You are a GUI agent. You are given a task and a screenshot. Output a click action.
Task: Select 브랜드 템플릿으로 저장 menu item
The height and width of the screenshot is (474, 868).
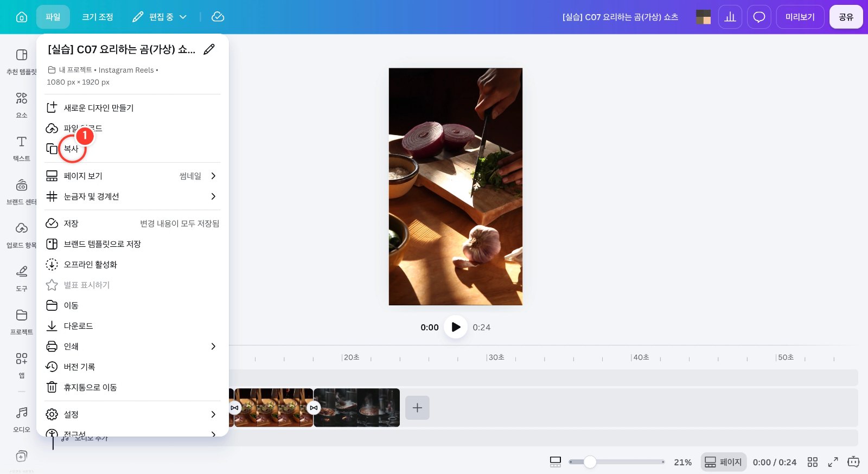[133, 244]
